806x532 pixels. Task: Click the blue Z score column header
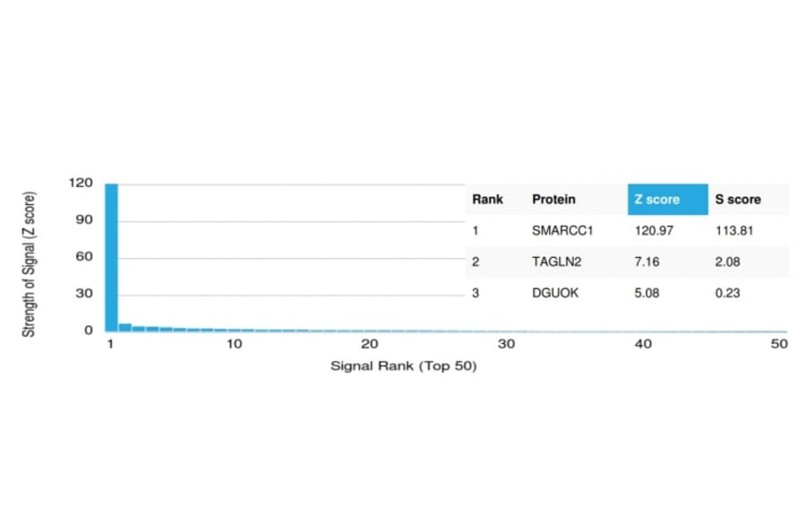[x=656, y=200]
